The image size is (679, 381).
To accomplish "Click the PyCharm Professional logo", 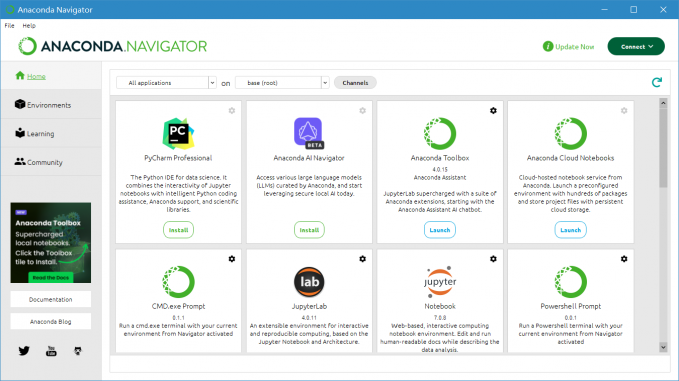I will click(x=178, y=133).
